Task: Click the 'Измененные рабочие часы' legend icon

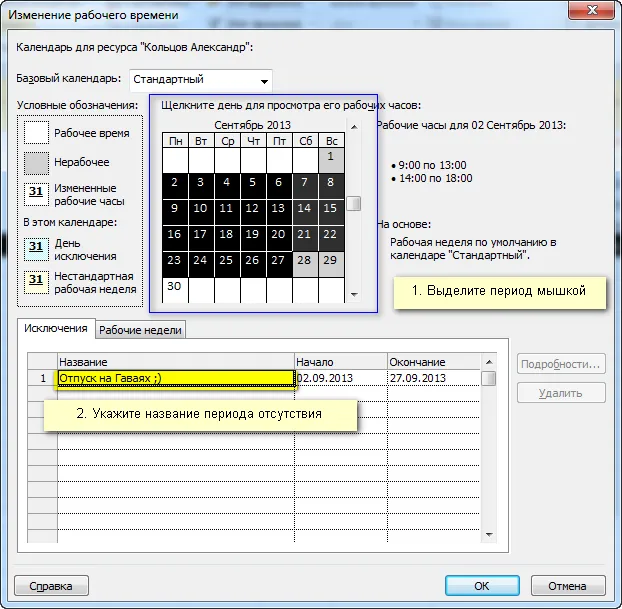Action: point(36,194)
